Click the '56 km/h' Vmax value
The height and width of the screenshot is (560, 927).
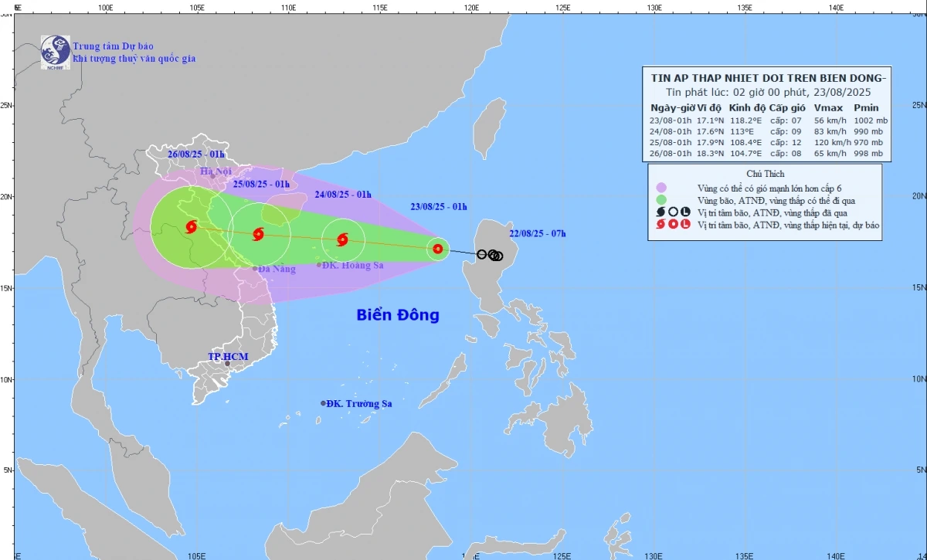pos(829,120)
